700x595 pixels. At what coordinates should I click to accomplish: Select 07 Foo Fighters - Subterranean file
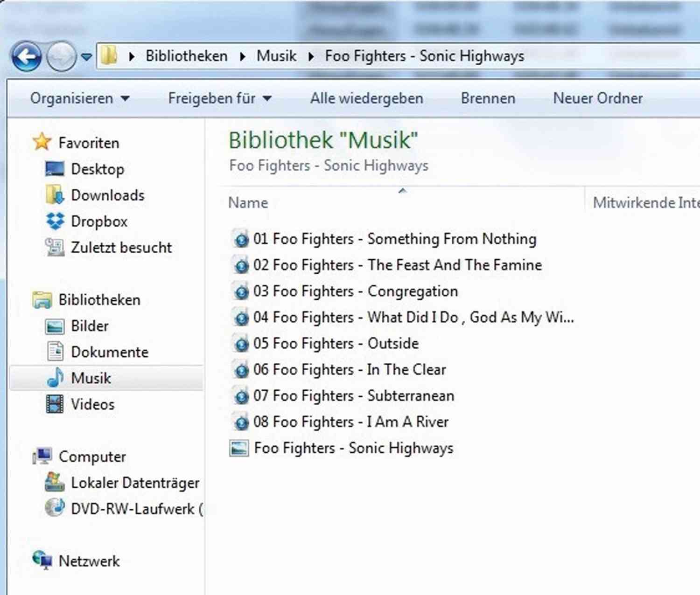[x=354, y=395]
